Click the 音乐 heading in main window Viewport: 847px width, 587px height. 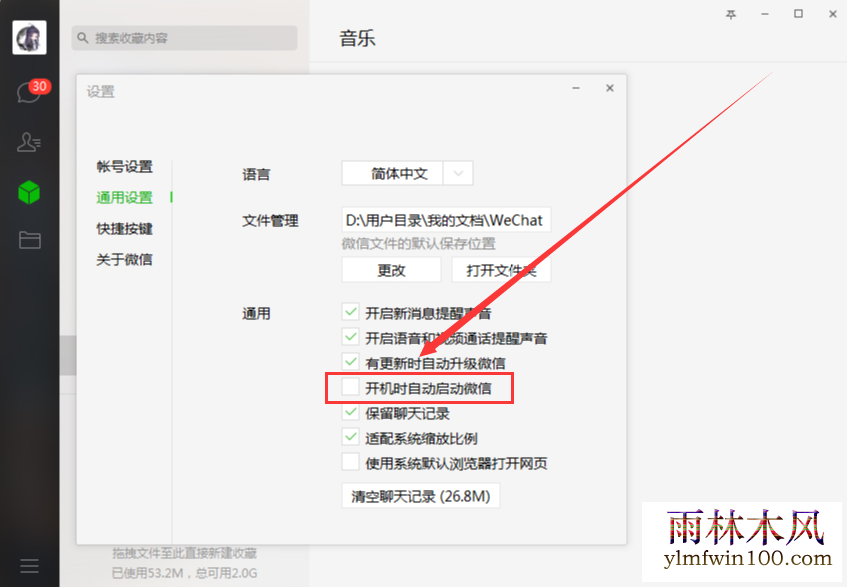click(357, 38)
